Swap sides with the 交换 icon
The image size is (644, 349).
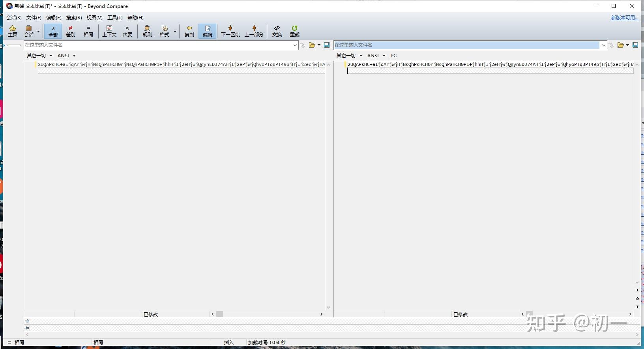click(277, 31)
